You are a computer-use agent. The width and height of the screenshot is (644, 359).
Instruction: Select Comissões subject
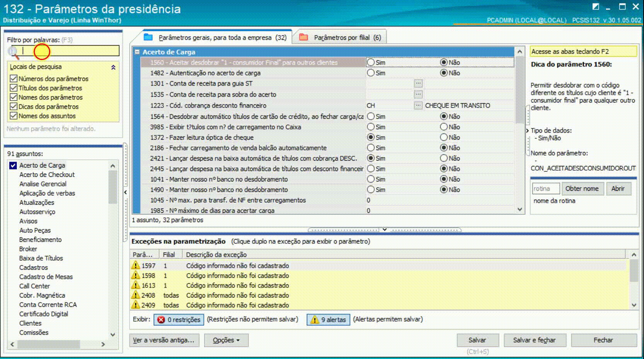[x=34, y=332]
